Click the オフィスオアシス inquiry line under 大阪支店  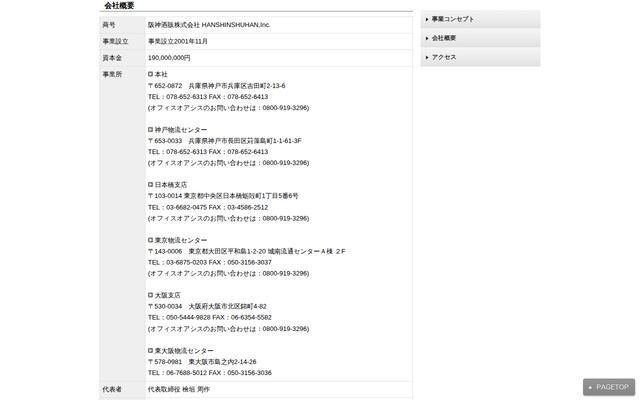click(x=228, y=329)
